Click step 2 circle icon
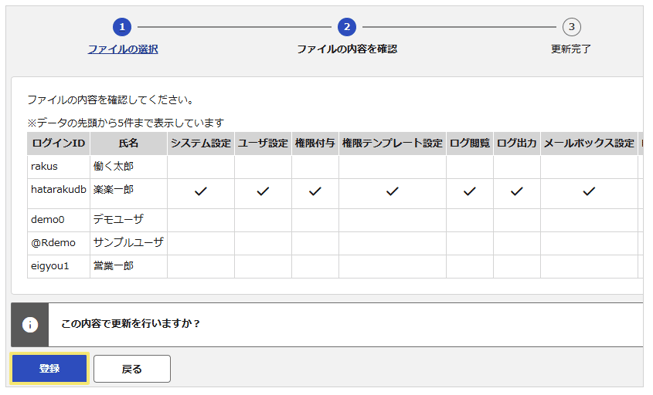 tap(347, 27)
